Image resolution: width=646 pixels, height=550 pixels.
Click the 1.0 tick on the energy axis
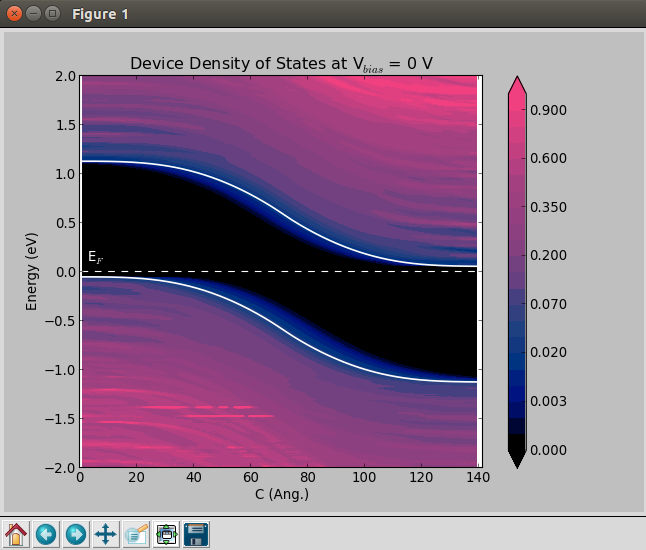click(x=66, y=174)
